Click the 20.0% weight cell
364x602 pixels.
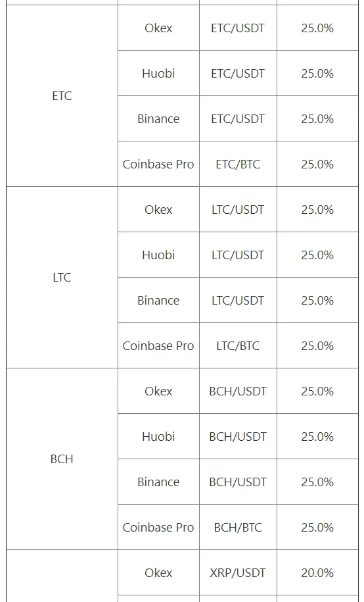coord(317,572)
